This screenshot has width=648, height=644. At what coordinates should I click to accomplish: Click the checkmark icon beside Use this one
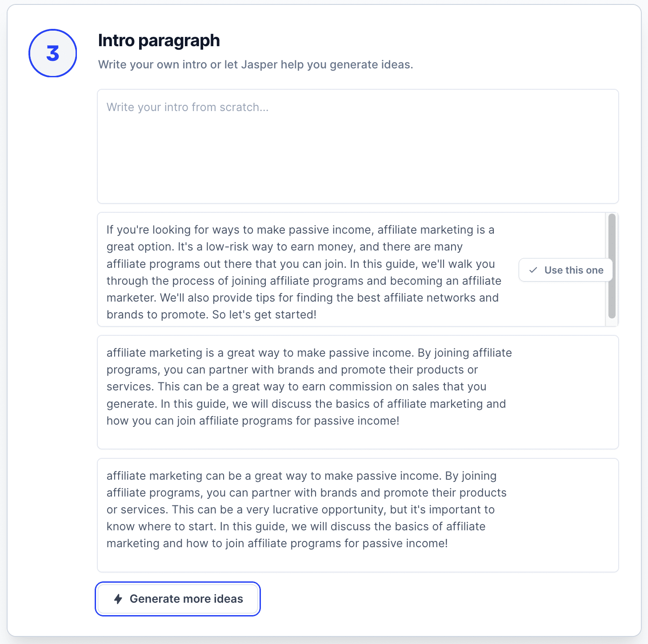click(533, 270)
